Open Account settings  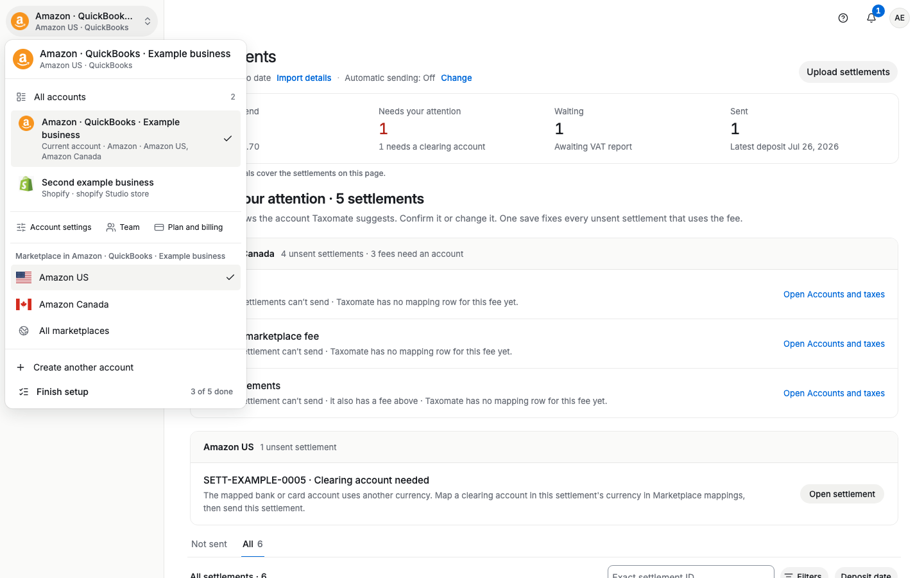point(54,227)
